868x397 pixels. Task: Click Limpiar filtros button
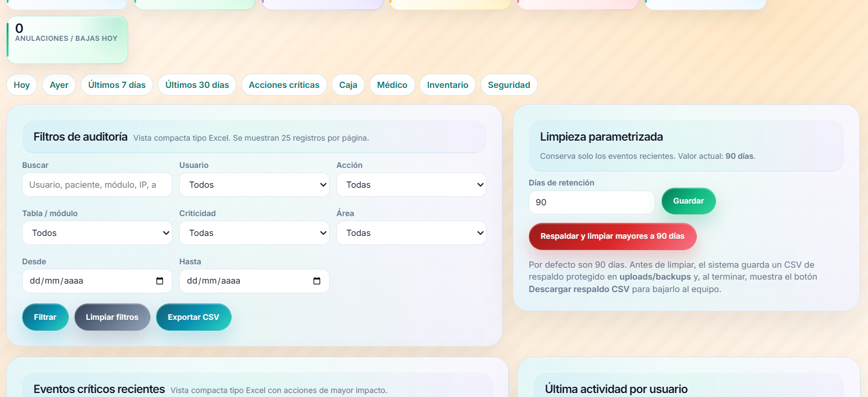coord(112,317)
